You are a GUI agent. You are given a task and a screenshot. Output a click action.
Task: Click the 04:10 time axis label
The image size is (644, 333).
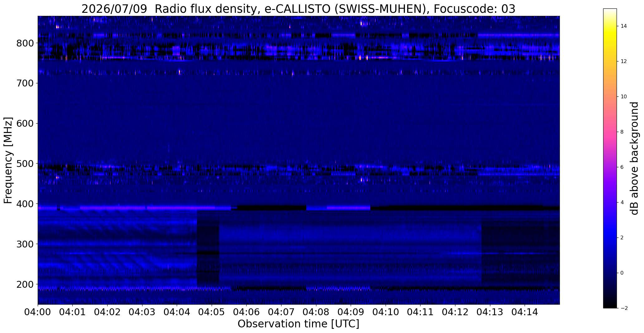pyautogui.click(x=386, y=312)
